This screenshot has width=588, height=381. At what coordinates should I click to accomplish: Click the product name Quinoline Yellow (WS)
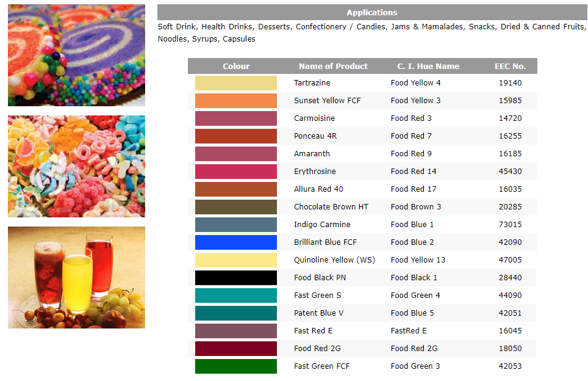(334, 259)
